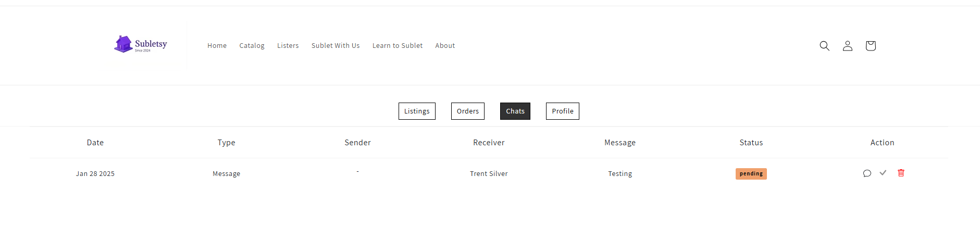Click the pending status badge

point(751,174)
